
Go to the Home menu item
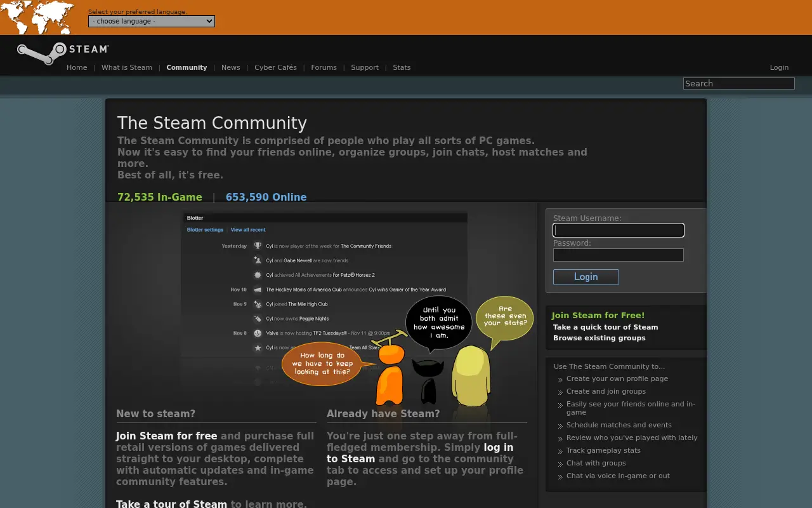click(x=77, y=67)
